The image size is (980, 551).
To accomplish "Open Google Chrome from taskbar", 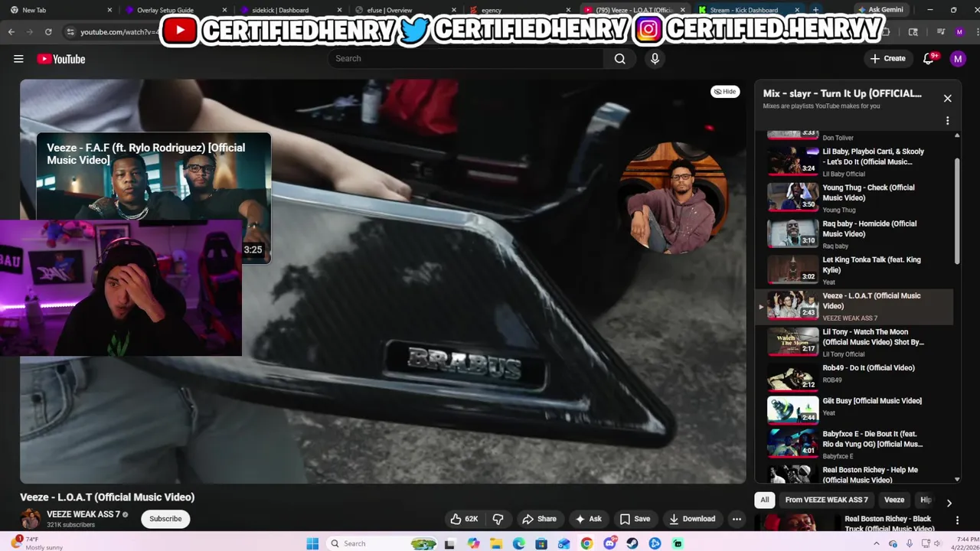I will click(586, 543).
